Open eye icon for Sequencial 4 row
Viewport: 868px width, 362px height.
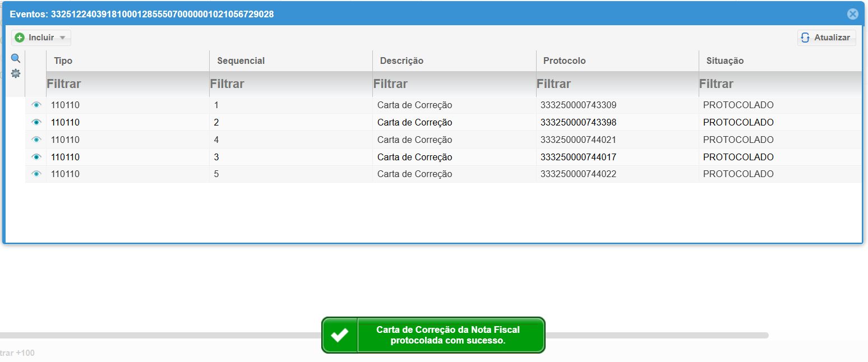pos(36,140)
